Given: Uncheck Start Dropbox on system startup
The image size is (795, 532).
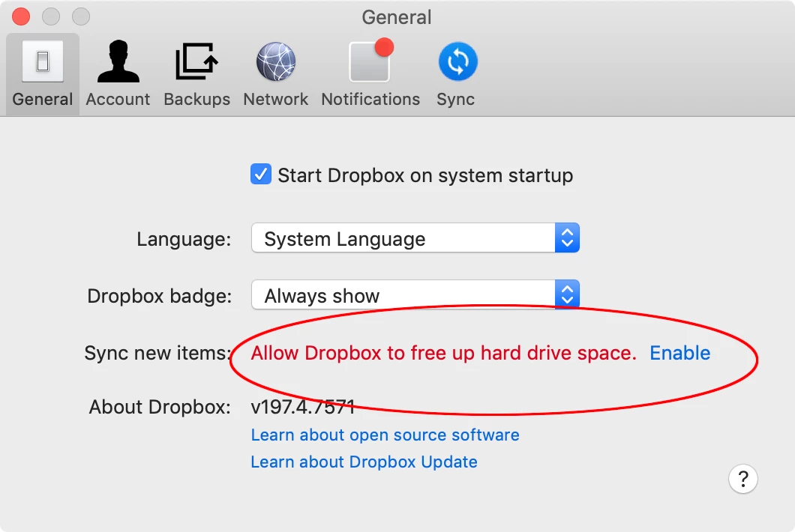Looking at the screenshot, I should click(x=260, y=175).
